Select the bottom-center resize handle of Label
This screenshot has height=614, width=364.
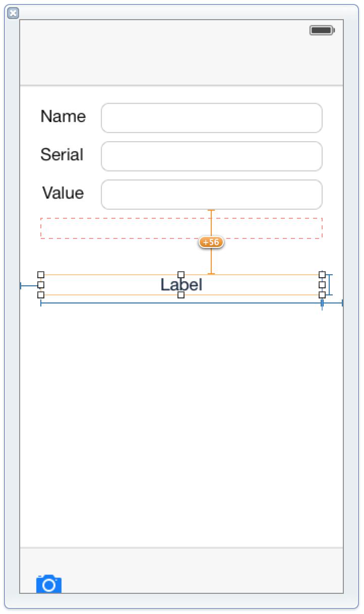pyautogui.click(x=181, y=295)
